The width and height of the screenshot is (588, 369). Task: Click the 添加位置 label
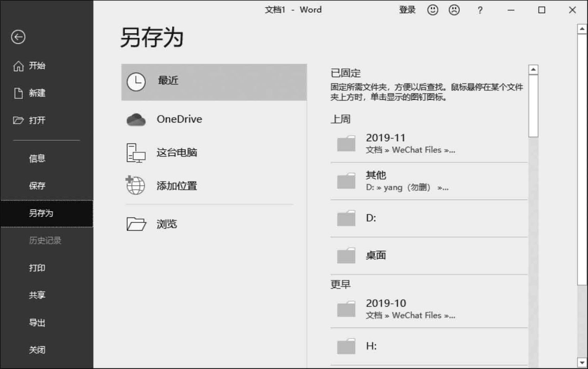click(177, 186)
